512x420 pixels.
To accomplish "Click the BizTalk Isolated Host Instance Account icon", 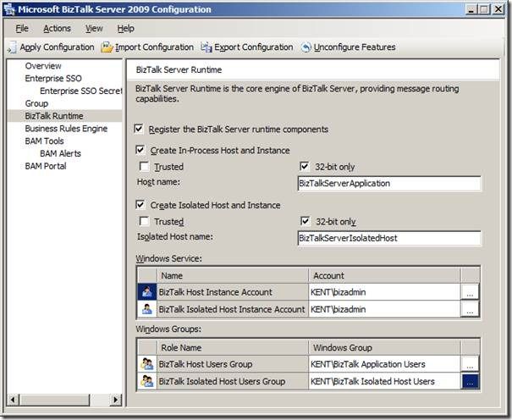I will point(147,309).
